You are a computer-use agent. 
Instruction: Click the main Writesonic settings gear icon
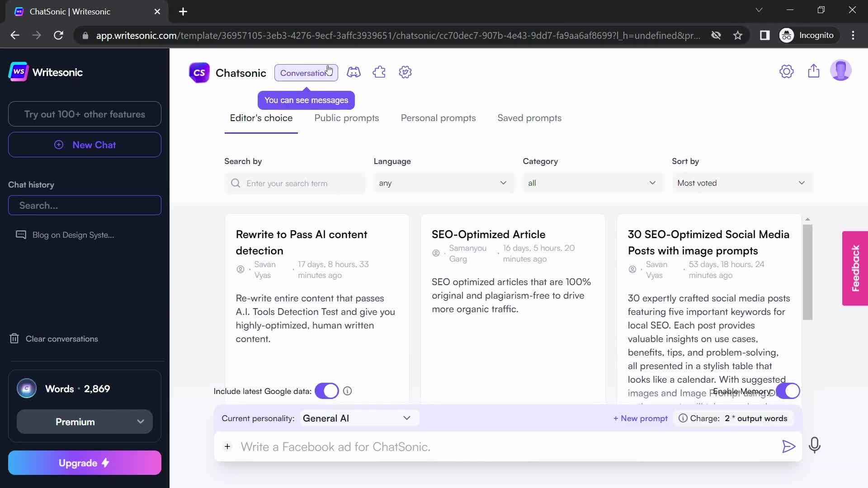click(x=786, y=71)
